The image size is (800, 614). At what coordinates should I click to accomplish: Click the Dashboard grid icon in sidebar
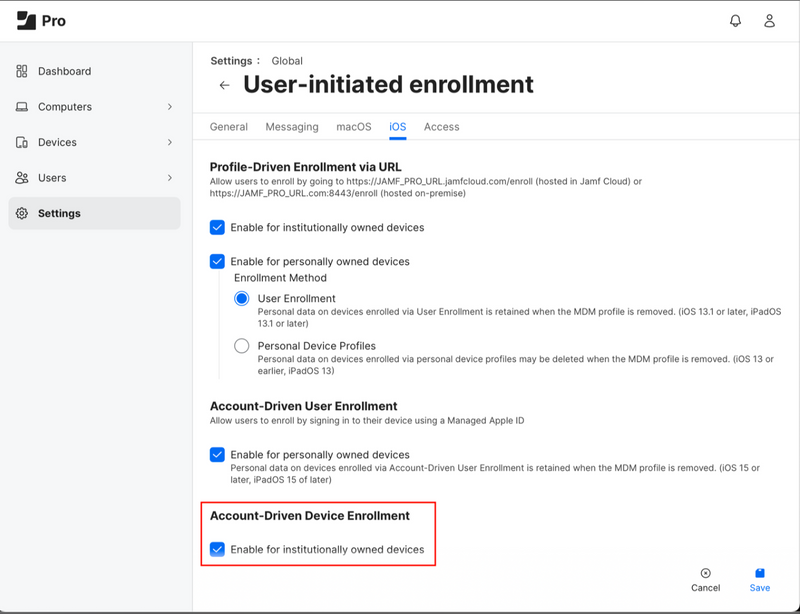click(x=22, y=71)
